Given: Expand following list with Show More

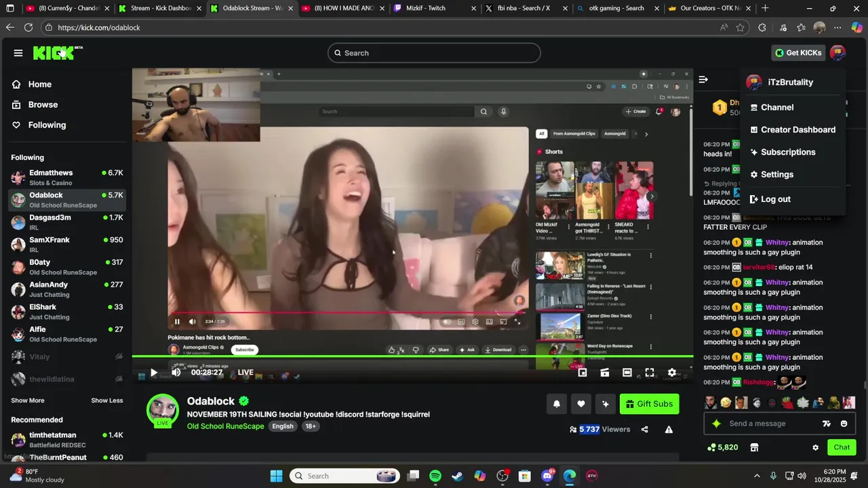Looking at the screenshot, I should pos(28,401).
